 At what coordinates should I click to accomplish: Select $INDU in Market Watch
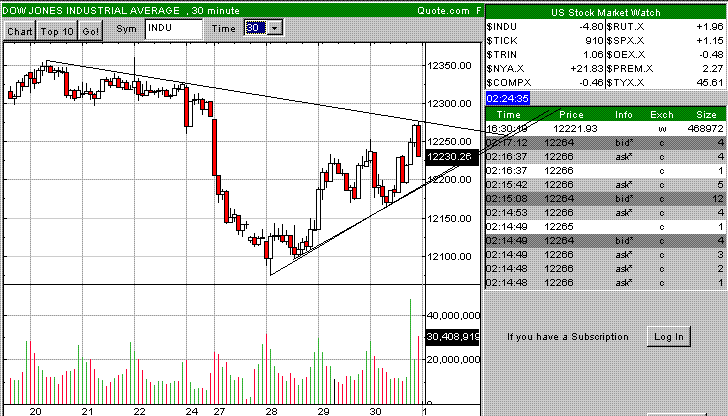(x=501, y=27)
